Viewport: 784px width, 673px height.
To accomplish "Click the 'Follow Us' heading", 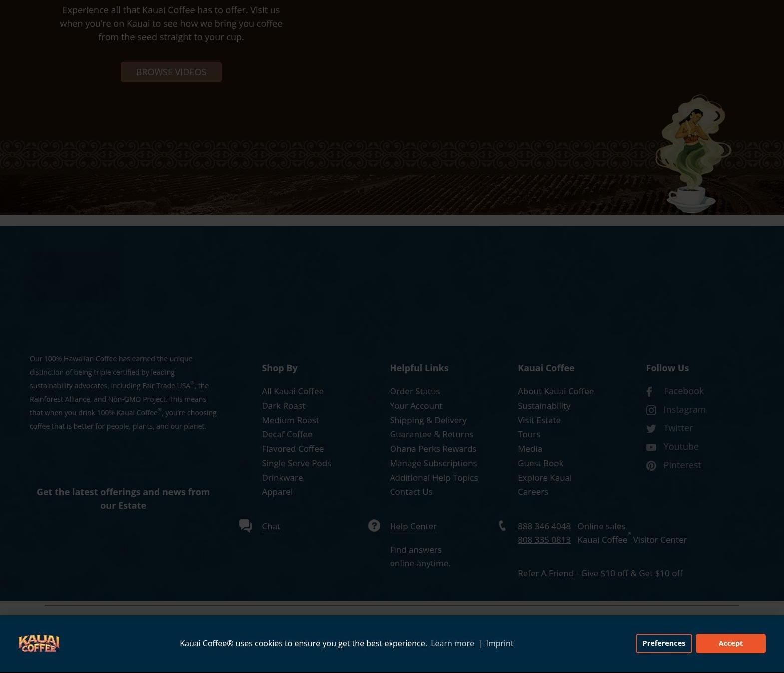I will pyautogui.click(x=667, y=368).
